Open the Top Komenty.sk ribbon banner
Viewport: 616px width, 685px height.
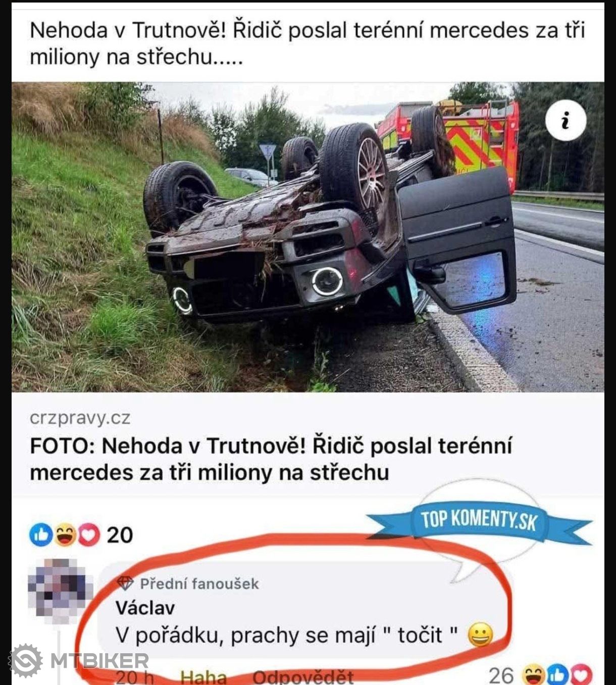479,519
